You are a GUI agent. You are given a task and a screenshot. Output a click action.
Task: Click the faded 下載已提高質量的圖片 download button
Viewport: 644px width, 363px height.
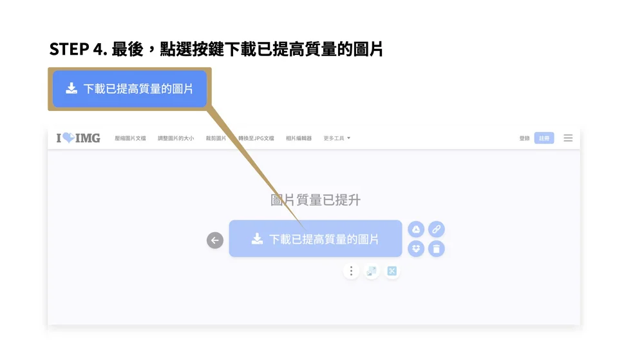pyautogui.click(x=316, y=239)
